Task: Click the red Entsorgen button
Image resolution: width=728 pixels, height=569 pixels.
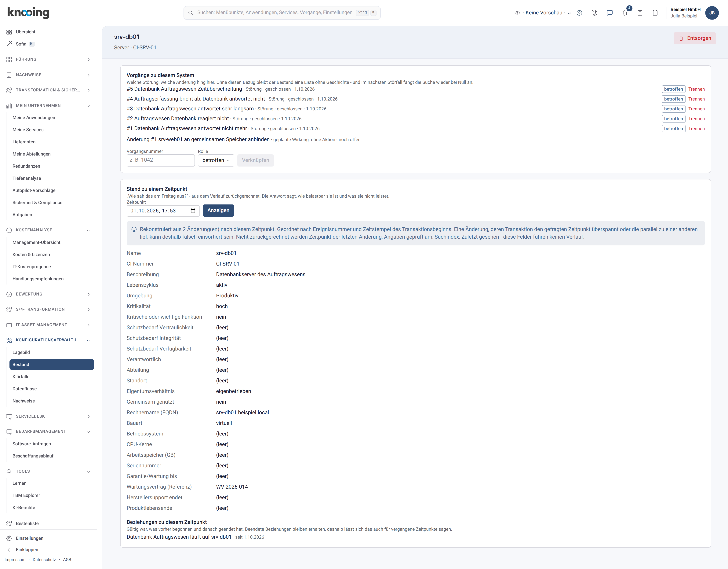Action: coord(695,38)
